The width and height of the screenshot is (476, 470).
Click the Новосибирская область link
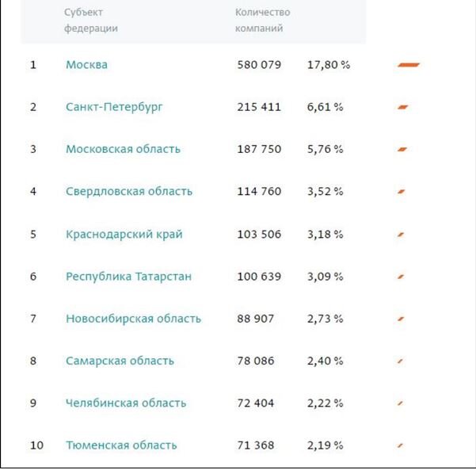[133, 319]
